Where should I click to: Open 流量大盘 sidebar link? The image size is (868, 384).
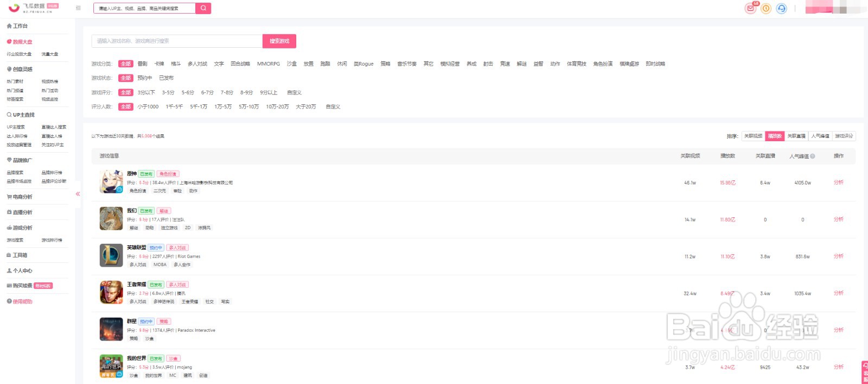pyautogui.click(x=50, y=54)
